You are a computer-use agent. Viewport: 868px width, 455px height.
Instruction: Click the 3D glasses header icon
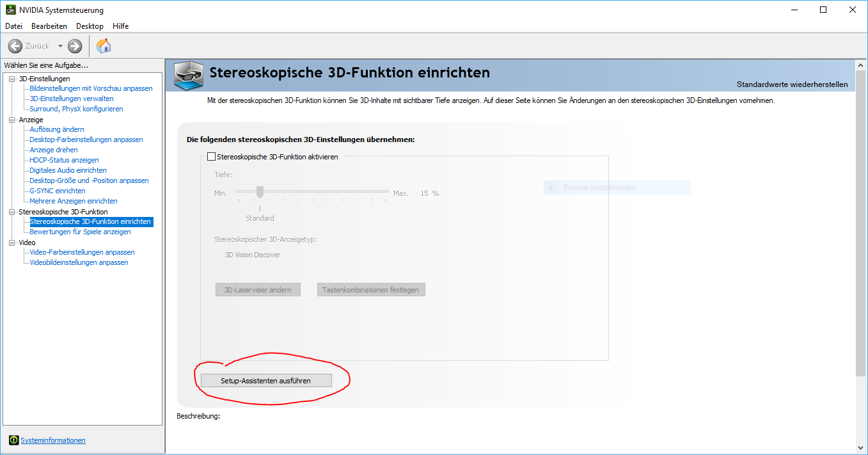tap(189, 76)
